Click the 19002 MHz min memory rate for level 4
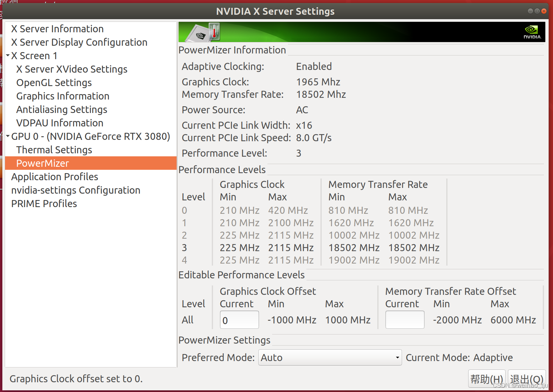 click(354, 260)
